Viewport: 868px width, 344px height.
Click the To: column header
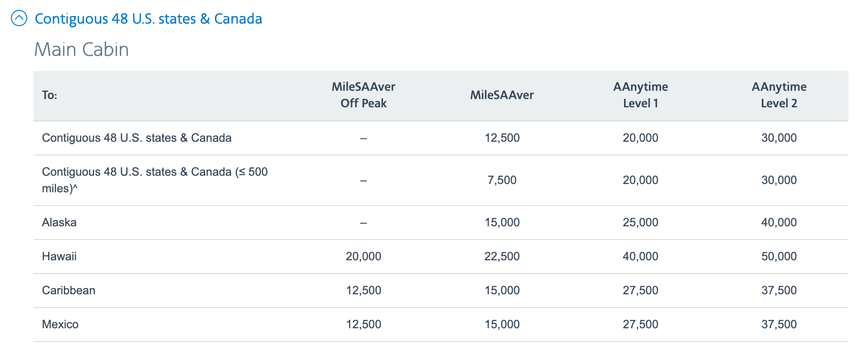(x=50, y=95)
